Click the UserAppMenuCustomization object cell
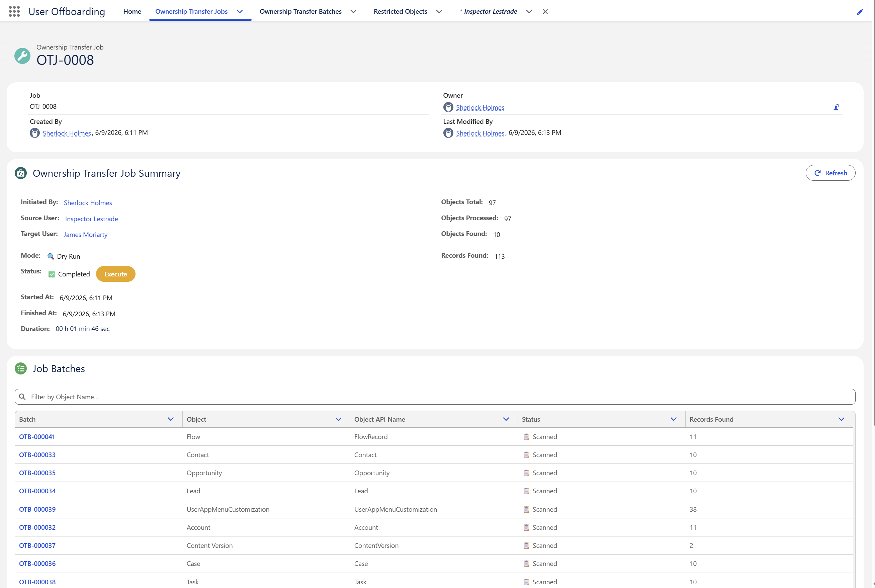875x588 pixels. tap(228, 509)
